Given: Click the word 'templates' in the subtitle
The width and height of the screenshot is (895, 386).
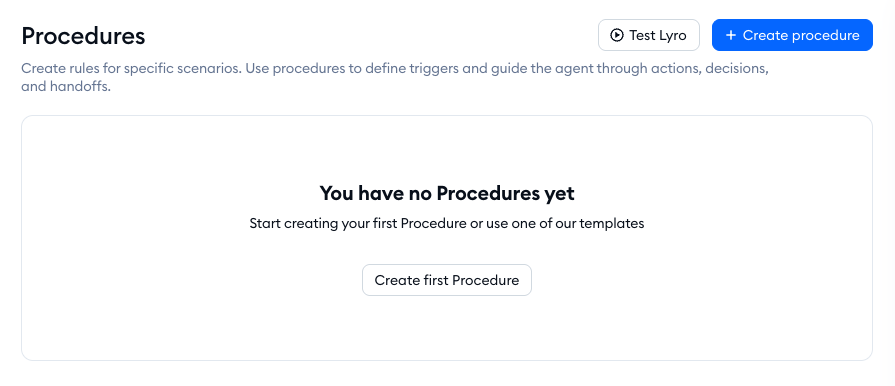Looking at the screenshot, I should click(x=611, y=223).
